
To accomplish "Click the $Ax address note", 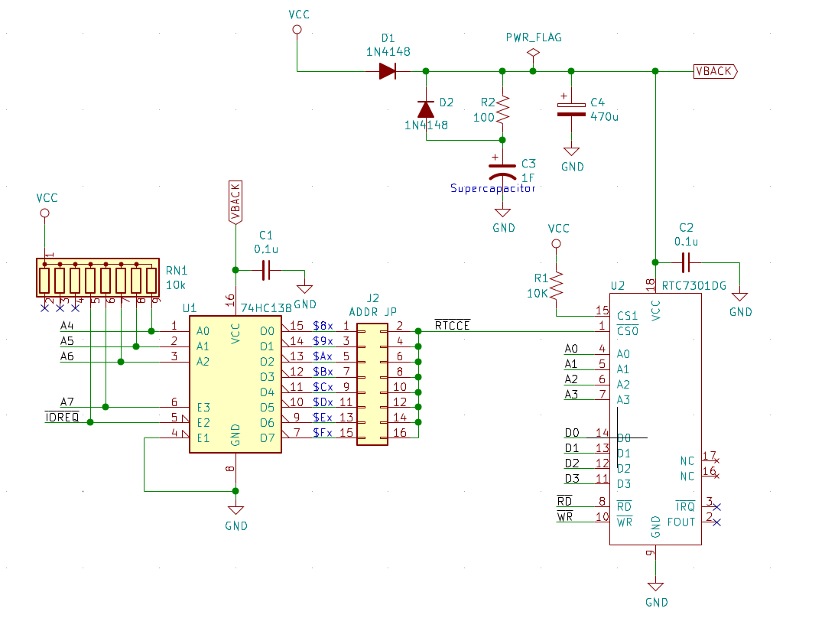I will point(323,356).
